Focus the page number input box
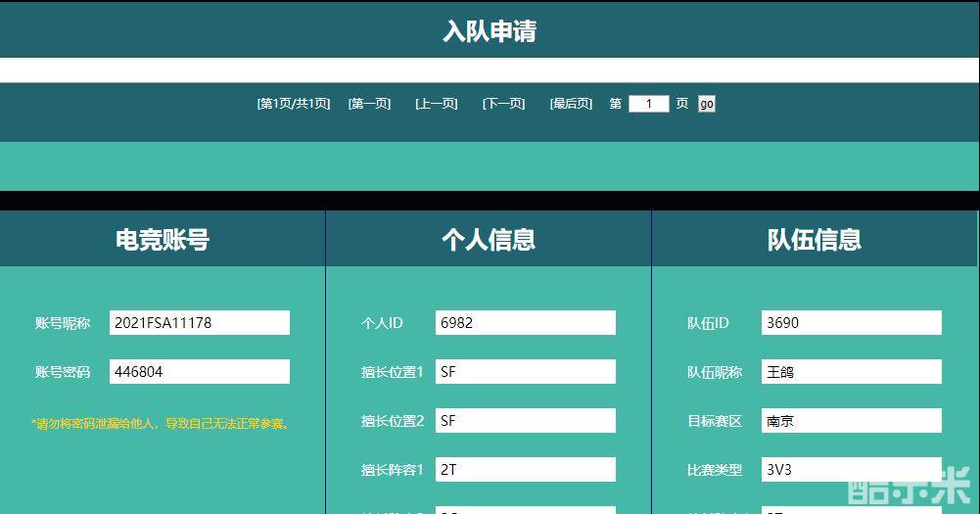The height and width of the screenshot is (514, 980). pos(648,104)
